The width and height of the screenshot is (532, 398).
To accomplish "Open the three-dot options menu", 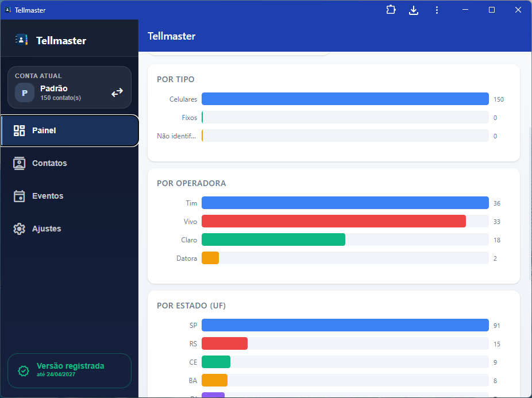I will click(x=437, y=10).
